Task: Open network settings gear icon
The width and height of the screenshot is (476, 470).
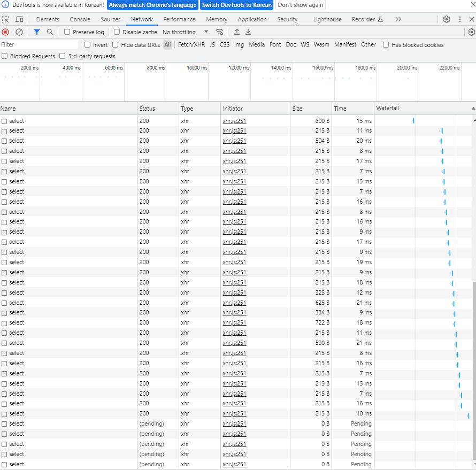Action: tap(471, 32)
